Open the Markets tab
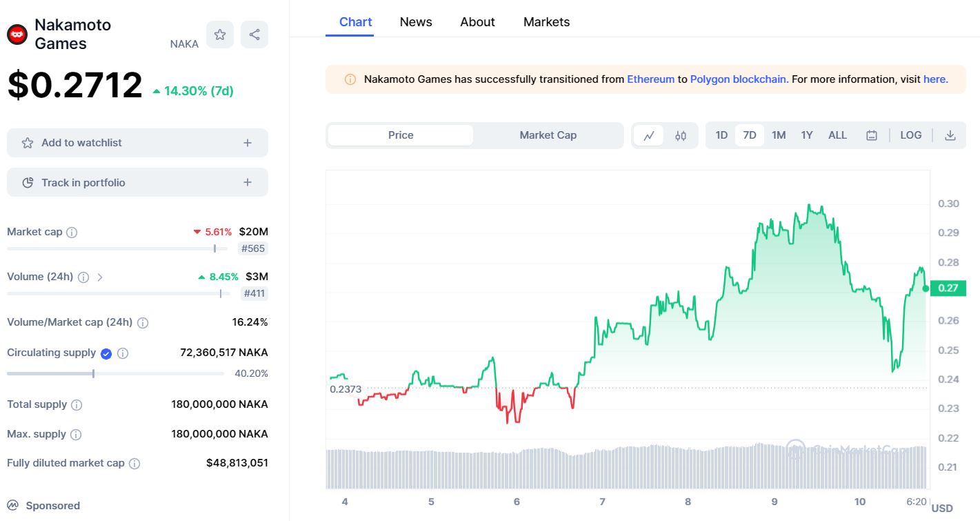980x521 pixels. click(547, 22)
